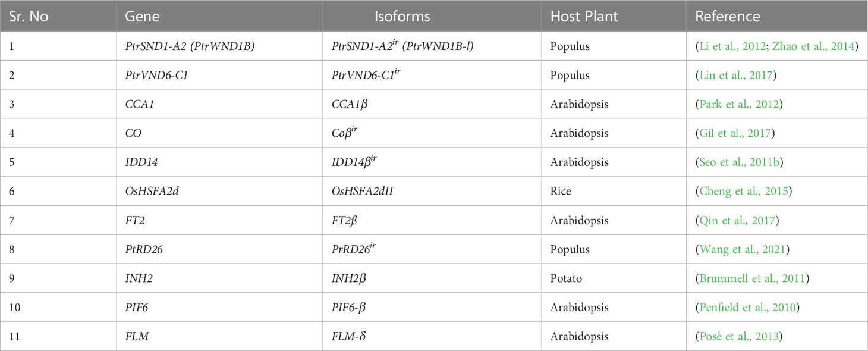Click the Wang et al., 2021 citation

click(739, 249)
